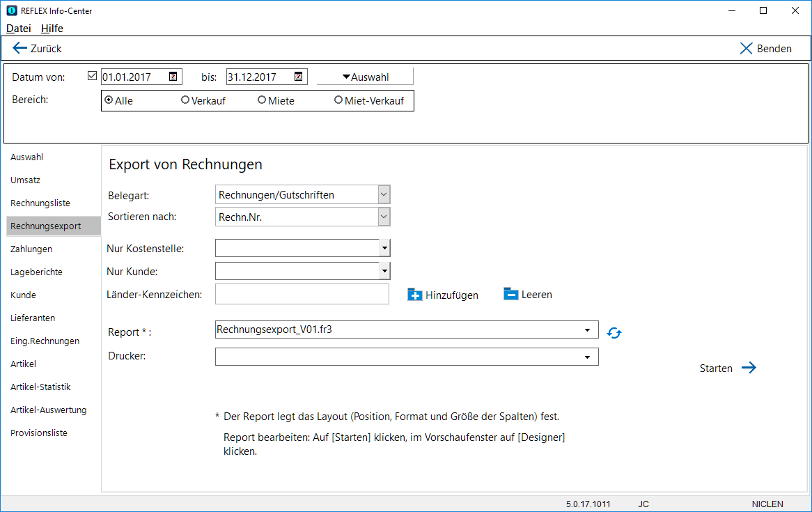Image resolution: width=812 pixels, height=512 pixels.
Task: Refresh the report list icon
Action: (614, 333)
